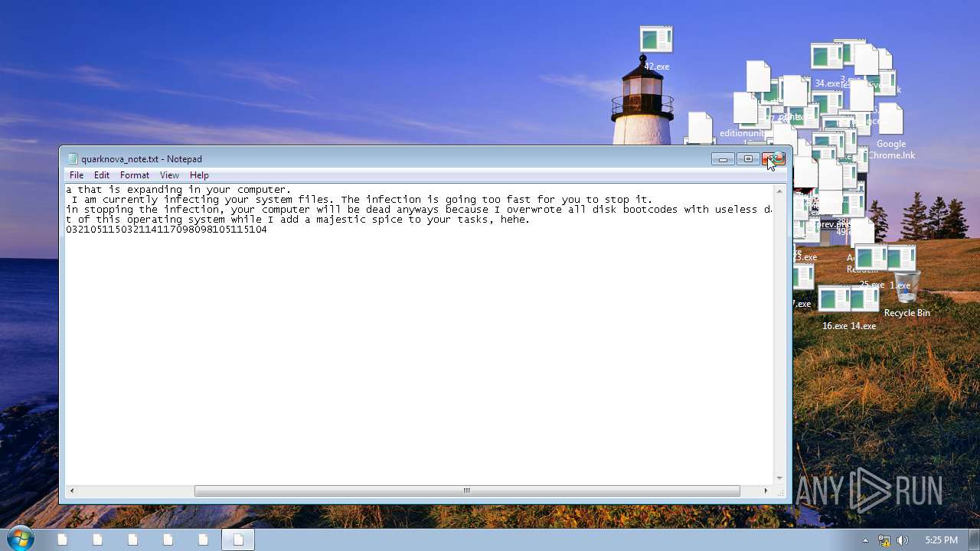
Task: Click line starting "t of this operating system"
Action: pyautogui.click(x=298, y=220)
